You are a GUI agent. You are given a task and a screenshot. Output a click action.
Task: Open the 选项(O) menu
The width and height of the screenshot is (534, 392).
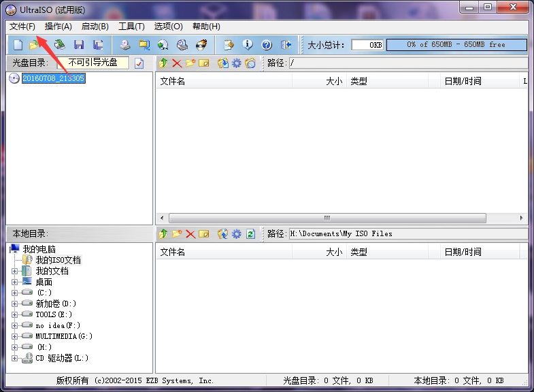click(x=168, y=27)
